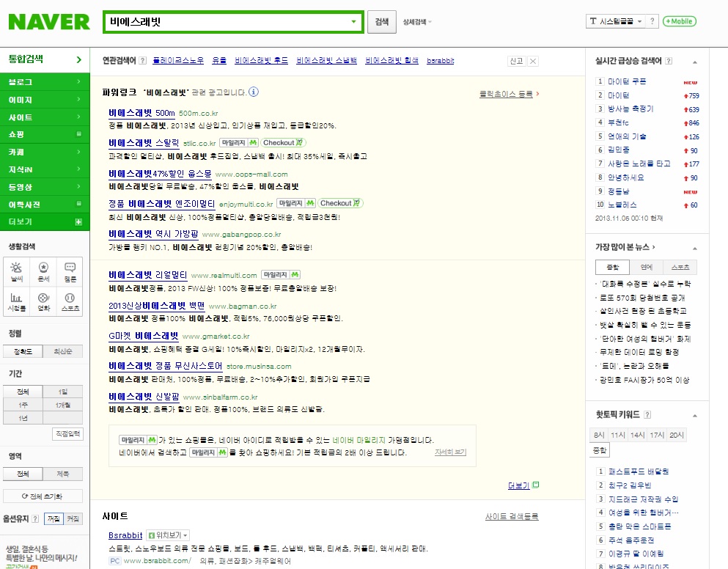The height and width of the screenshot is (569, 728).
Task: Click the 신고 report button
Action: [x=516, y=61]
